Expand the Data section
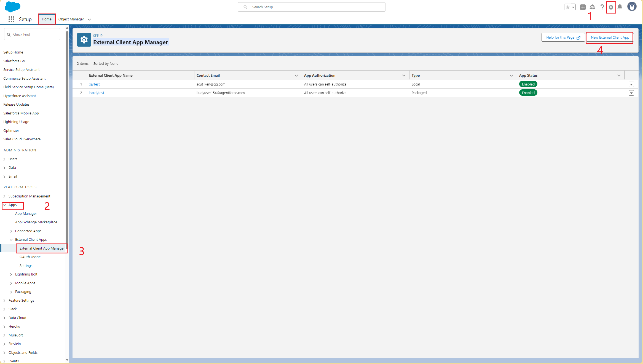Viewport: 643px width, 364px height. [x=4, y=168]
